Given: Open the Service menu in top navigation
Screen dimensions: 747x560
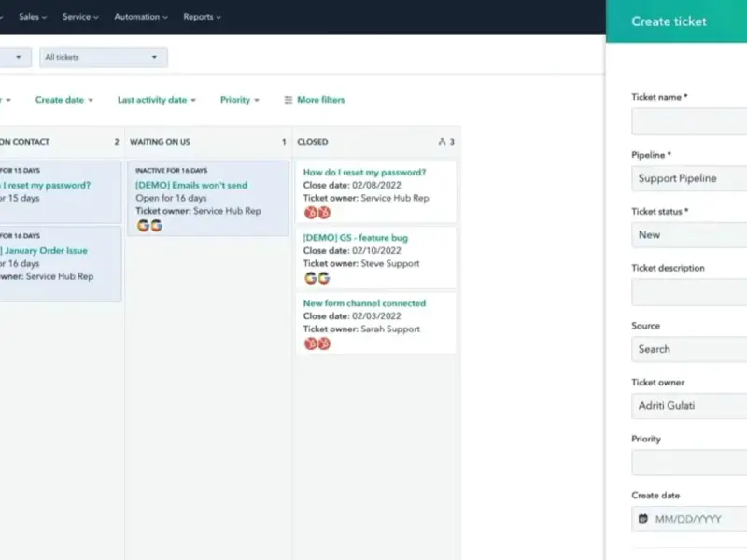Looking at the screenshot, I should (x=81, y=17).
